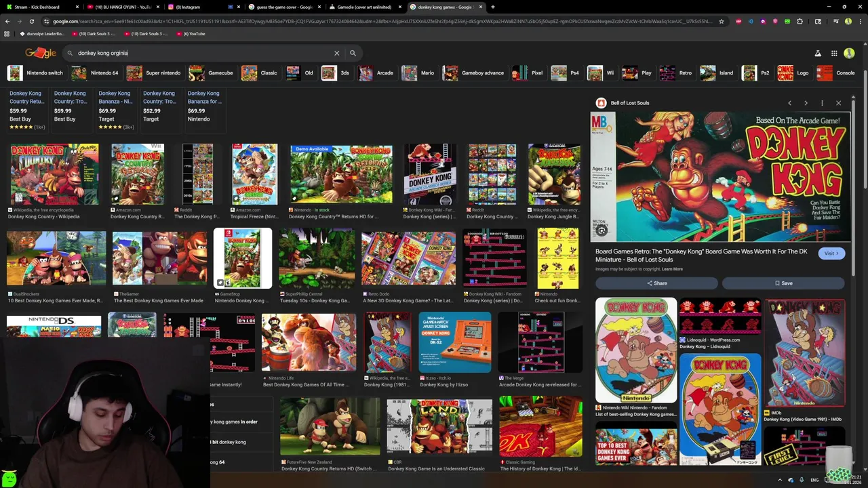This screenshot has height=488, width=868.
Task: Go to previous image in preview panel
Action: point(789,103)
